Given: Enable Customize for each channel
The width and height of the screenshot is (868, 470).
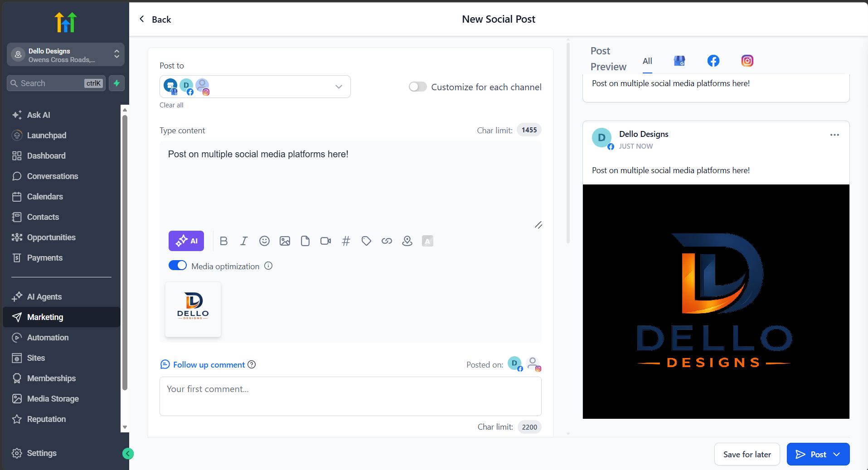Looking at the screenshot, I should (417, 87).
